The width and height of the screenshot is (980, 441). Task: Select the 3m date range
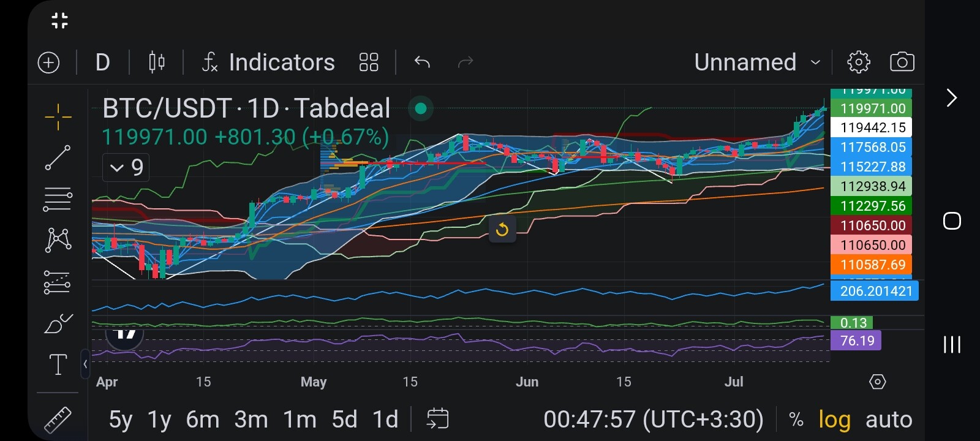(251, 420)
